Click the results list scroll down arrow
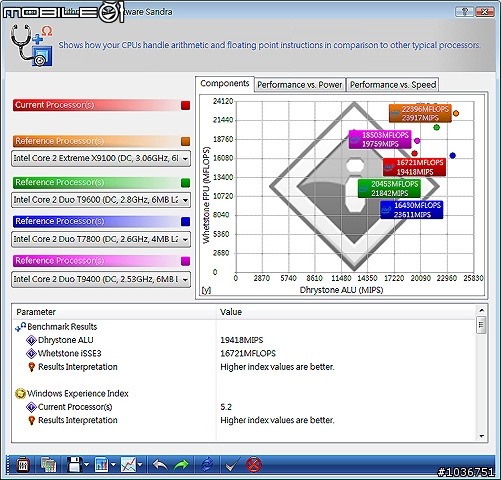501x480 pixels. coord(481,436)
